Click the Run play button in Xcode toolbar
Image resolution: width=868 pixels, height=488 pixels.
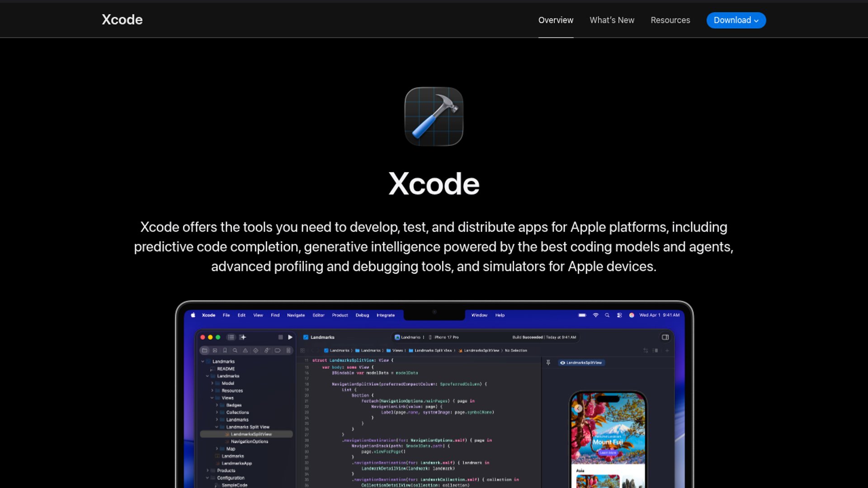pos(290,337)
